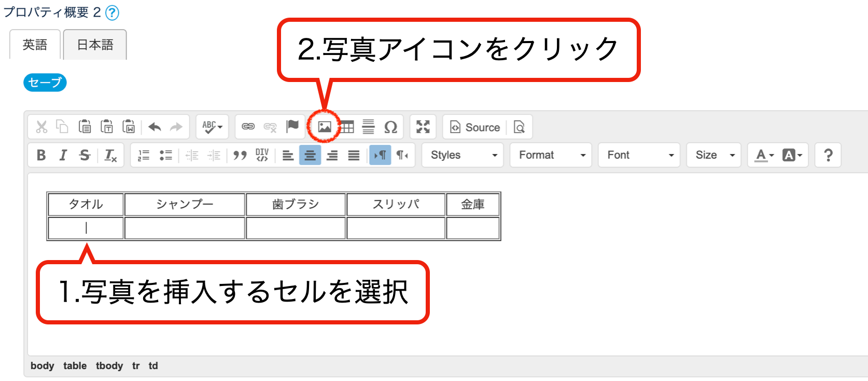Toggle center alignment button

point(310,155)
